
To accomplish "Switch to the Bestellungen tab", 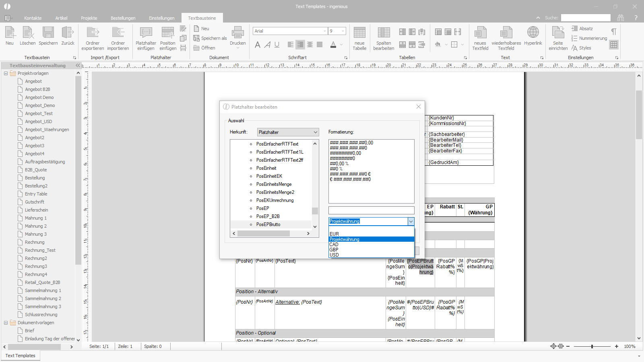I will pos(123,18).
